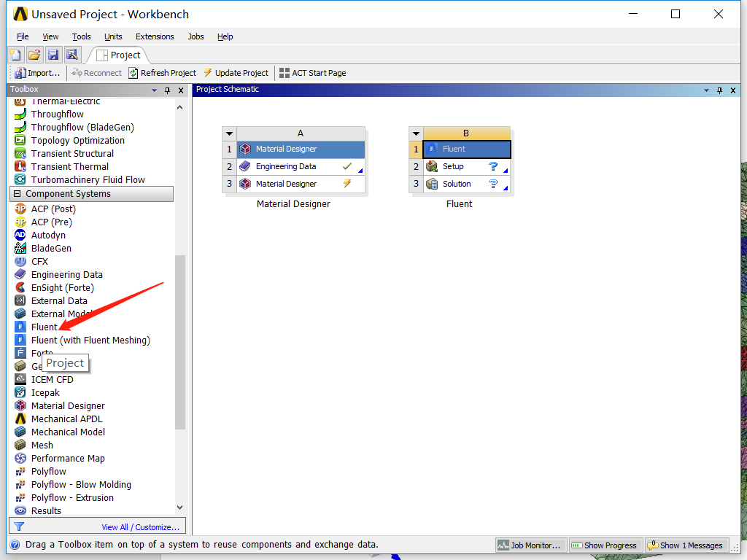Select Engineering Data in Toolbox
Screen dimensions: 747x560
coord(66,275)
